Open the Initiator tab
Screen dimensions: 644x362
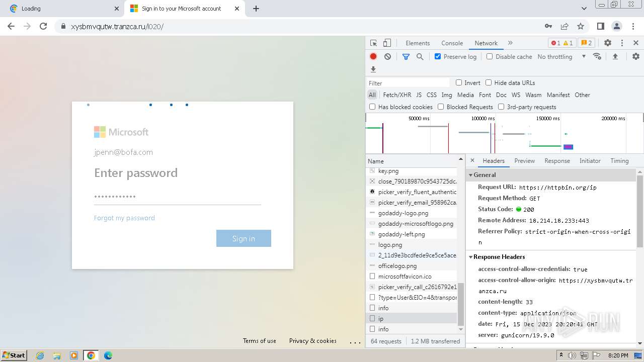tap(590, 161)
